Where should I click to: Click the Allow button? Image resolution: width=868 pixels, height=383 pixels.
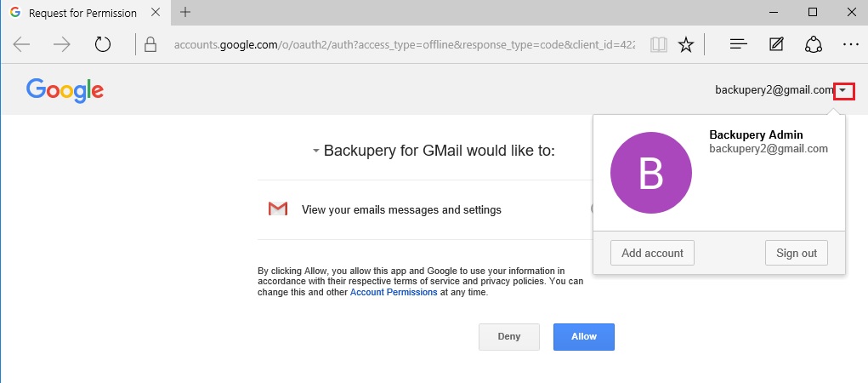pyautogui.click(x=584, y=337)
